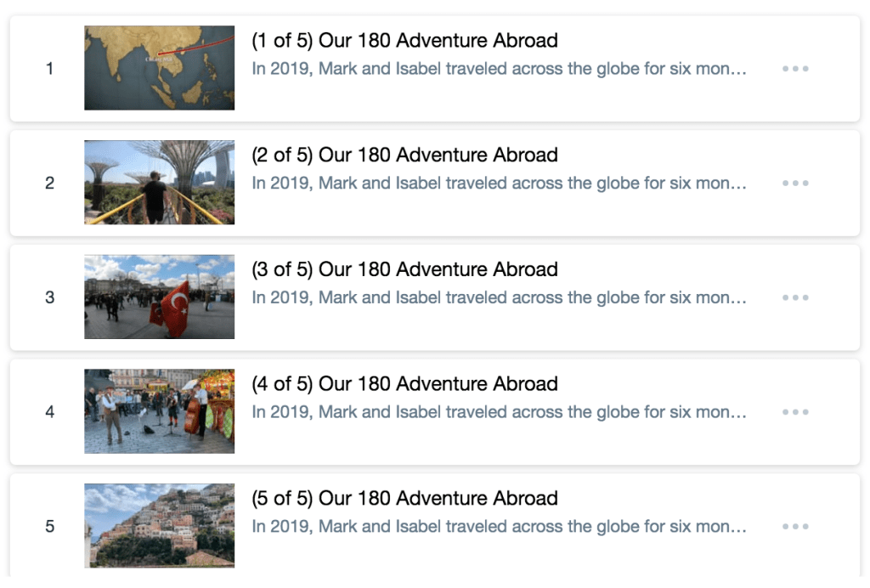
Task: Open the map thumbnail of video 1
Action: click(x=159, y=68)
